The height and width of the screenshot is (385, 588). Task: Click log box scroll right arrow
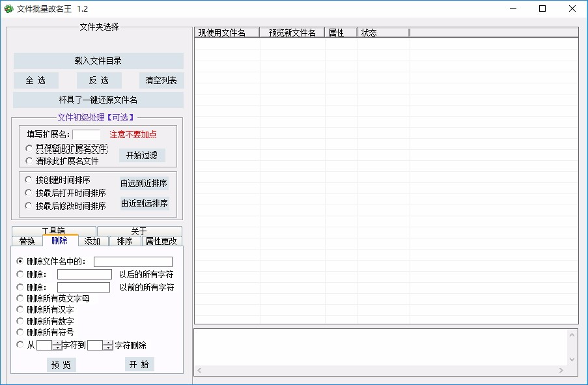coord(561,371)
